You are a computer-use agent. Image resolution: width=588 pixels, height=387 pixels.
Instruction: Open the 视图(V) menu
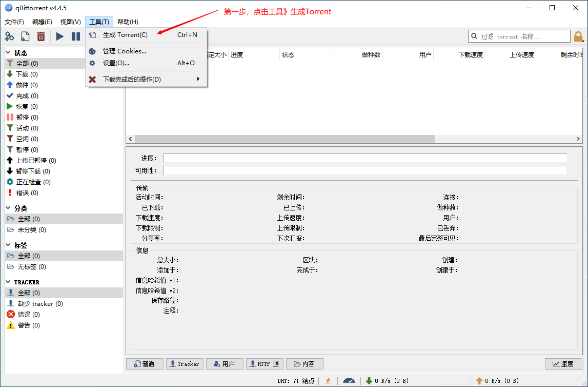(71, 22)
